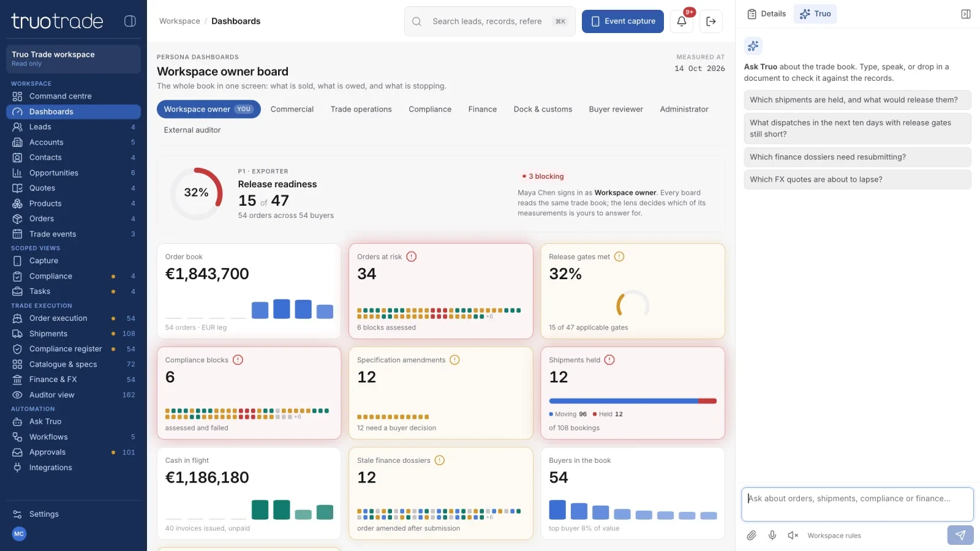Click the attach file paperclip icon

[x=752, y=535]
